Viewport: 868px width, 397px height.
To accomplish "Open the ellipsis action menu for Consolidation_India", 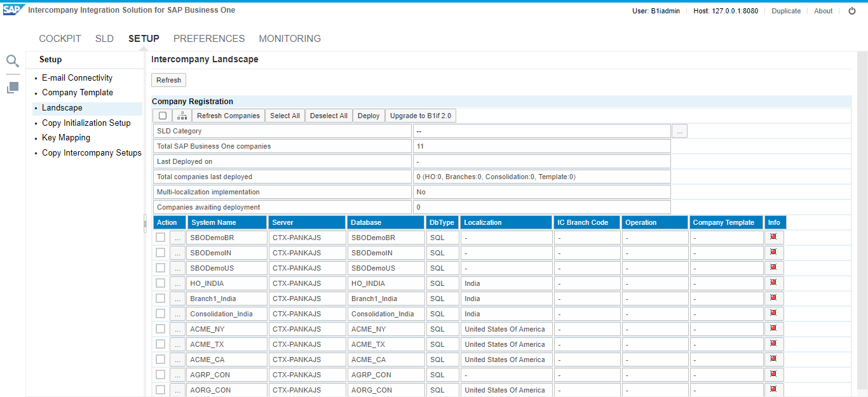I will (177, 314).
